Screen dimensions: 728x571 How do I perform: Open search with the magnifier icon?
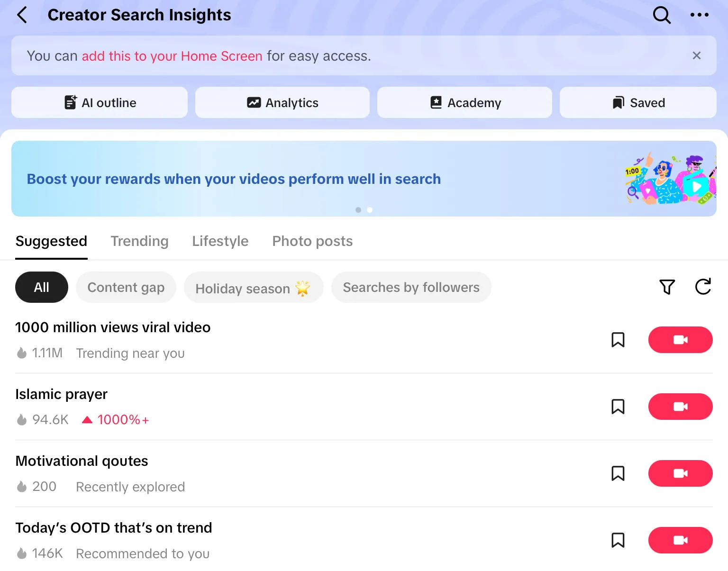coord(661,15)
